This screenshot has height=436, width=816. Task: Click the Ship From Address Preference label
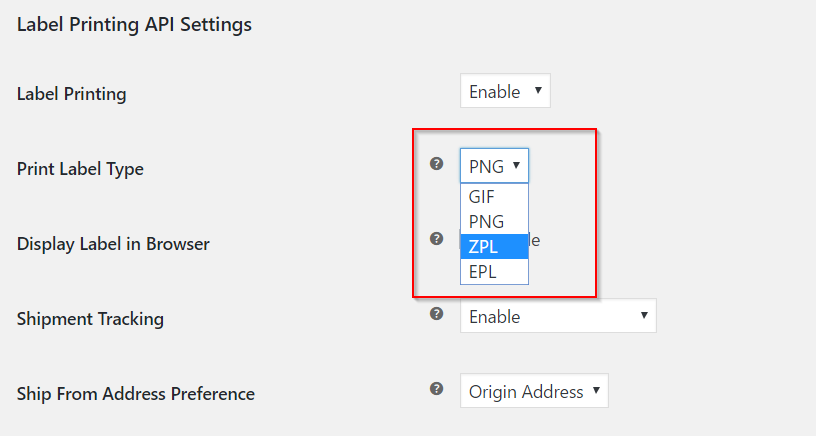(x=136, y=394)
